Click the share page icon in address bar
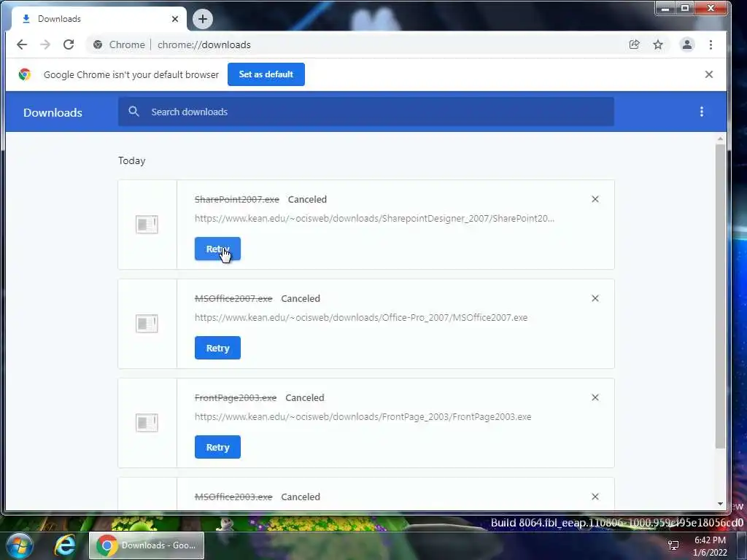The height and width of the screenshot is (560, 747). point(634,44)
